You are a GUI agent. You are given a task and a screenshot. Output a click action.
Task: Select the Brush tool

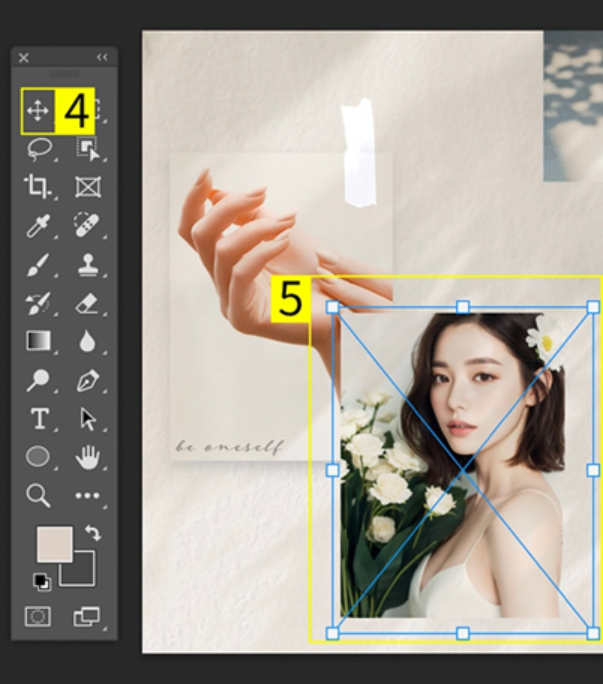38,265
